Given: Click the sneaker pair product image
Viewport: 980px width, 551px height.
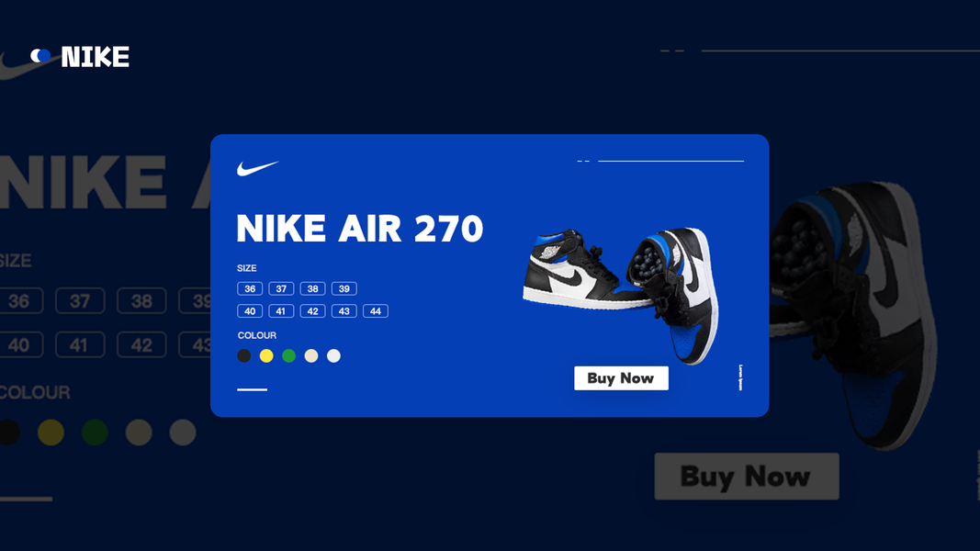Looking at the screenshot, I should [621, 294].
